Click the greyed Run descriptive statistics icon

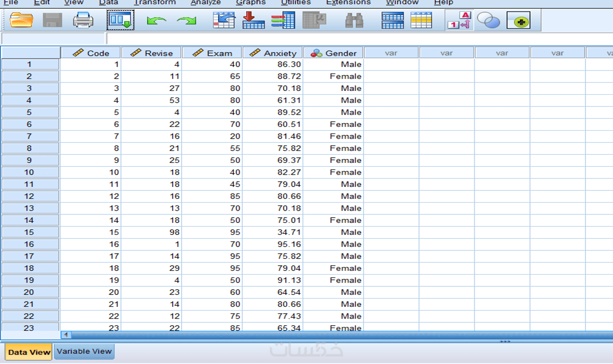(x=314, y=20)
